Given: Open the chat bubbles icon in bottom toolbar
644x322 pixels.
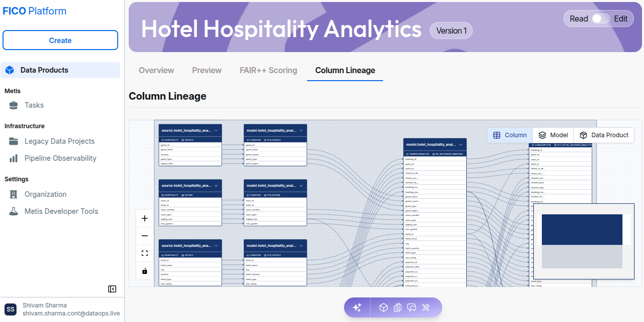Looking at the screenshot, I should (x=412, y=307).
